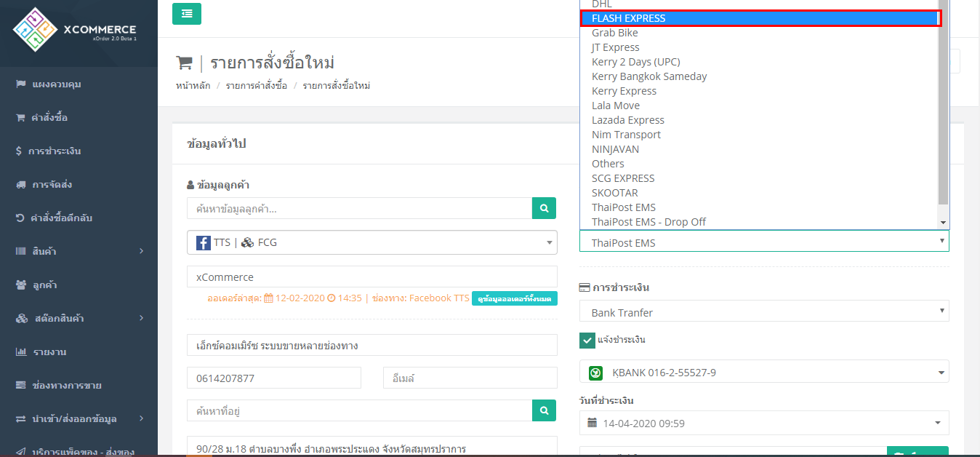Select SCG EXPRESS shipping option
The height and width of the screenshot is (457, 980).
click(x=759, y=178)
